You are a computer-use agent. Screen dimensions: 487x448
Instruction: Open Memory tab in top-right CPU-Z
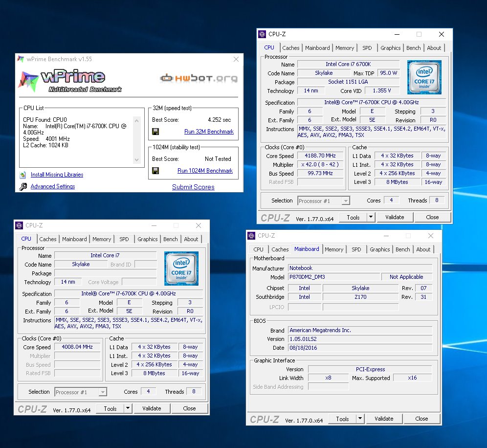pos(345,48)
